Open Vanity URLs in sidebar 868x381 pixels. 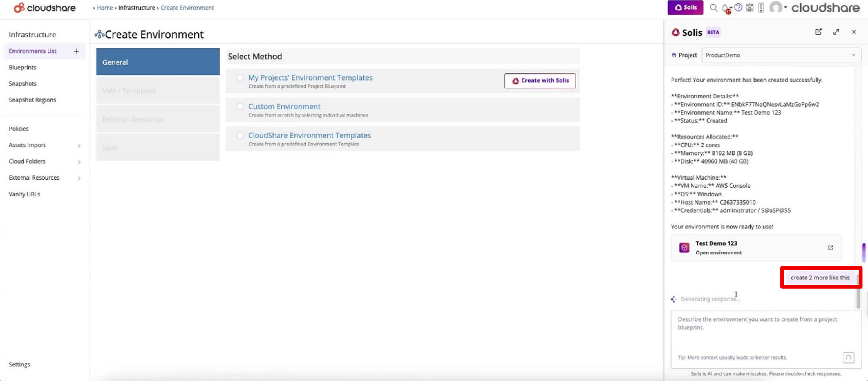point(24,194)
